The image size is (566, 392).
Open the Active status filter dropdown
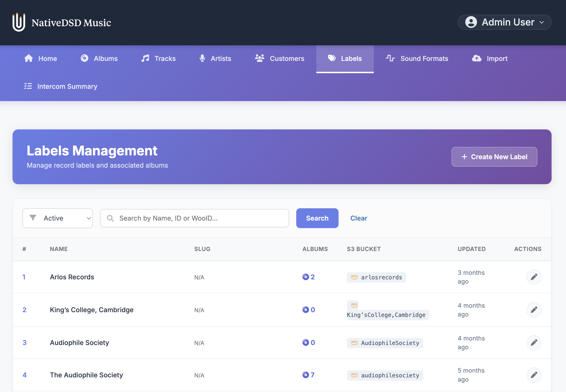point(57,218)
